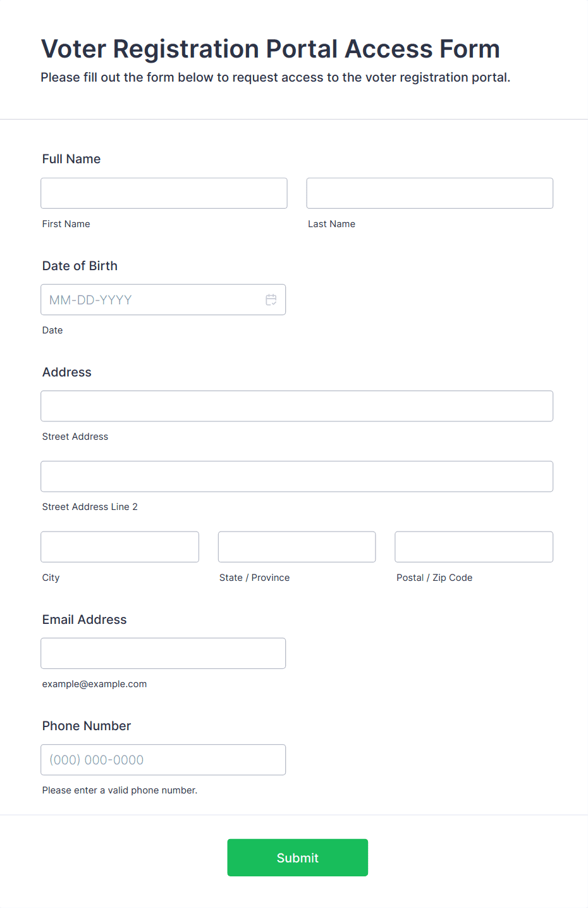Click the 'Please enter a valid phone number' text
Screen dimensions: 588x908
119,790
